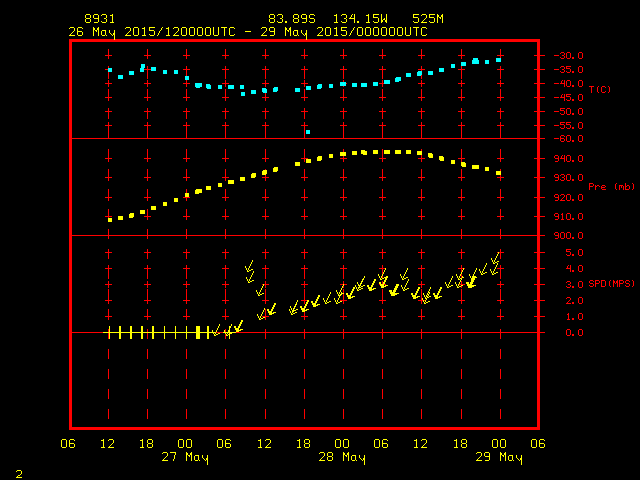Click the "2" in the bottom-left corner
The width and height of the screenshot is (640, 480).
(x=19, y=474)
